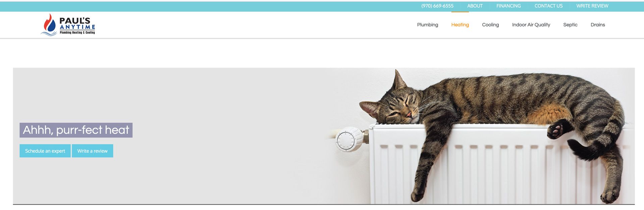Navigate to the Septic page
644x210 pixels.
coord(570,25)
